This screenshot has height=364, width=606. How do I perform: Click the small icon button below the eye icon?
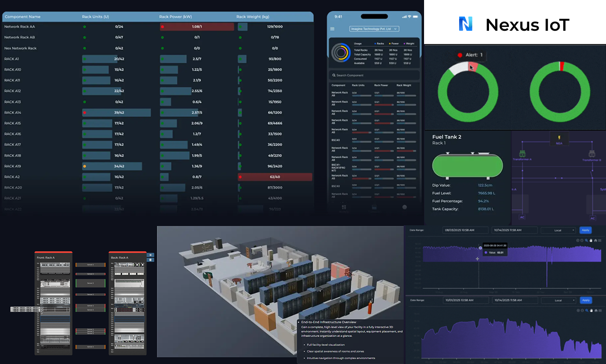(151, 260)
